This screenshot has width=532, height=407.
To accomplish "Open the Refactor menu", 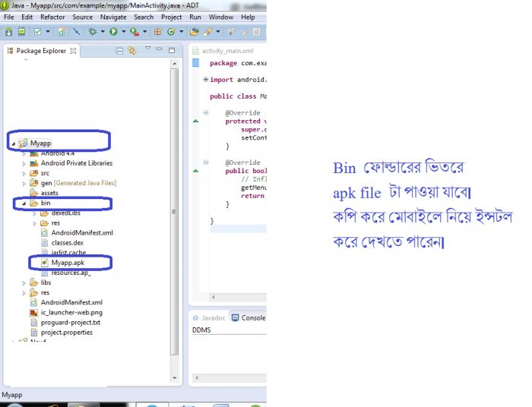I will point(52,17).
